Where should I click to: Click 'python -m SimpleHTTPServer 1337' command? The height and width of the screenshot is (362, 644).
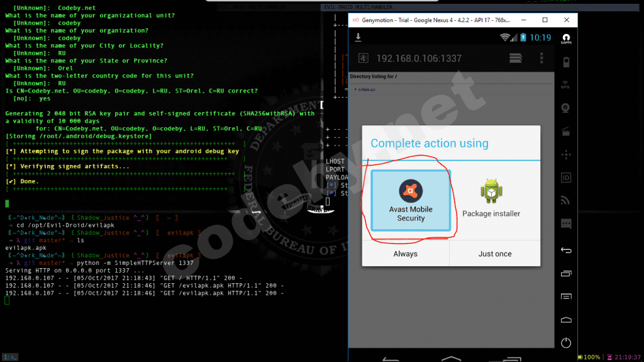pos(135,263)
